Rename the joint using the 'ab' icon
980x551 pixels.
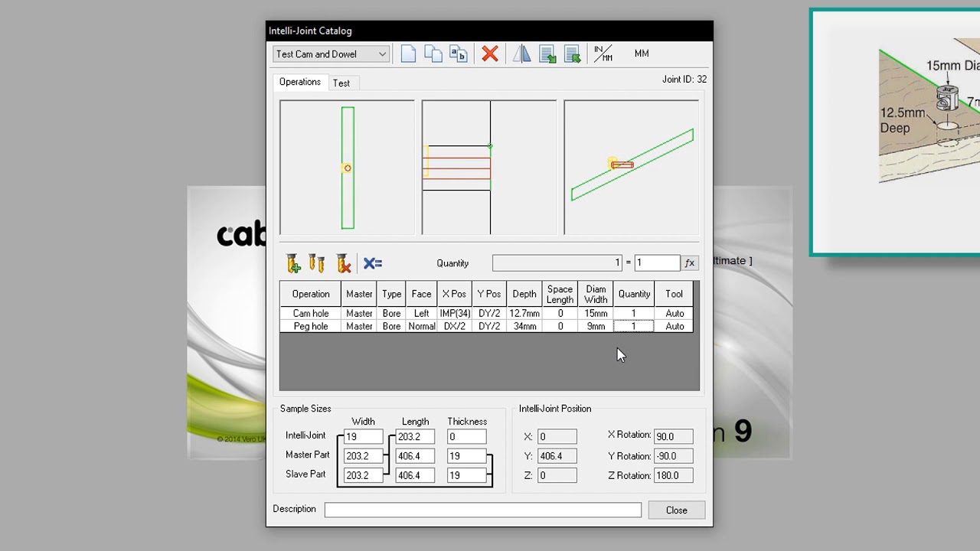point(458,54)
